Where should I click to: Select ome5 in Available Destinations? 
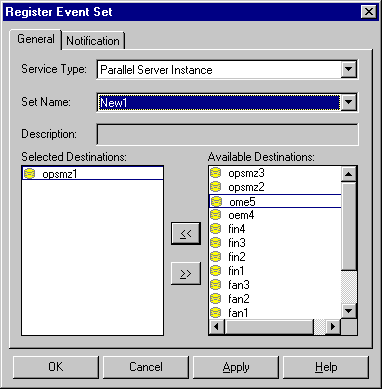(x=275, y=201)
